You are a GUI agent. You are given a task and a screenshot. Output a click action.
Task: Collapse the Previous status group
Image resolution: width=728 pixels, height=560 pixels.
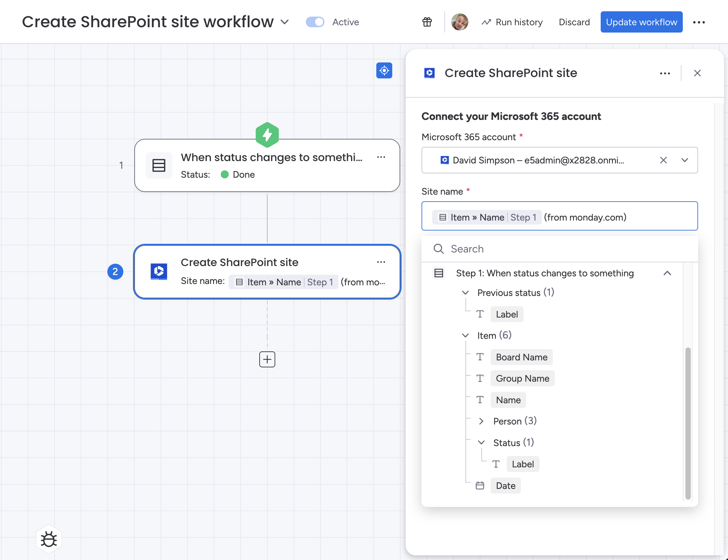[465, 293]
